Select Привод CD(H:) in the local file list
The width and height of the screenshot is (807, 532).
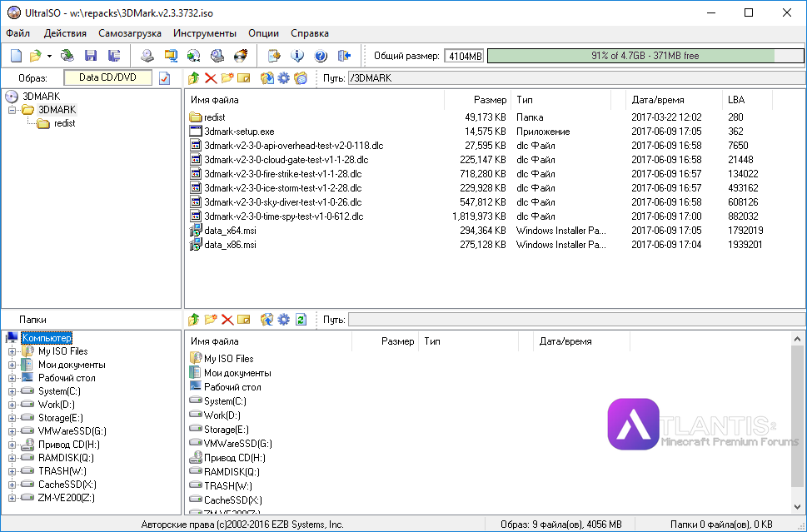[x=235, y=458]
